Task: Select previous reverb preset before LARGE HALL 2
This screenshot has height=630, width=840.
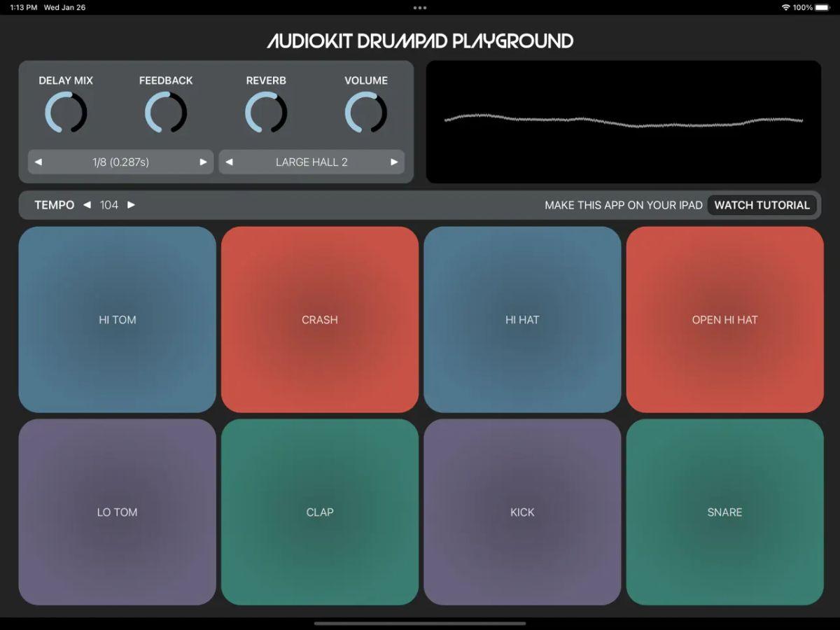Action: 230,162
